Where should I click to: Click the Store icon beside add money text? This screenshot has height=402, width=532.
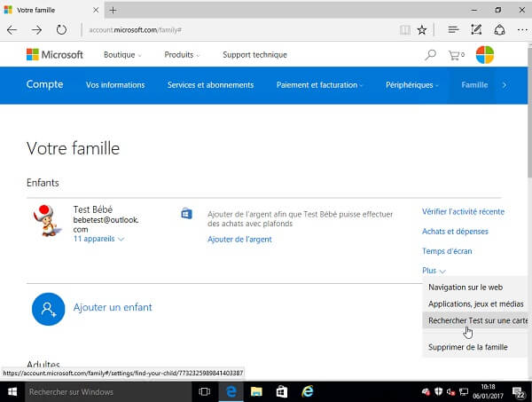[186, 214]
